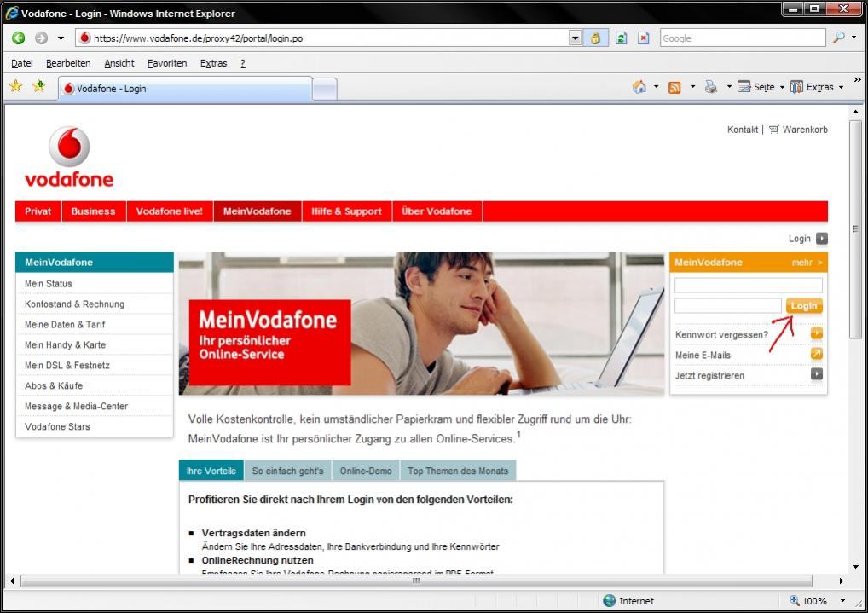Open the Ansicht menu
The height and width of the screenshot is (613, 868).
pyautogui.click(x=119, y=63)
